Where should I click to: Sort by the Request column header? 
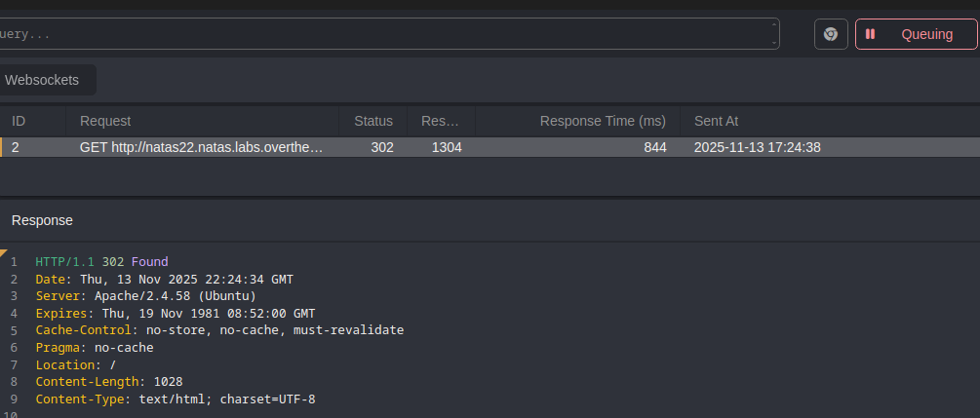[105, 121]
